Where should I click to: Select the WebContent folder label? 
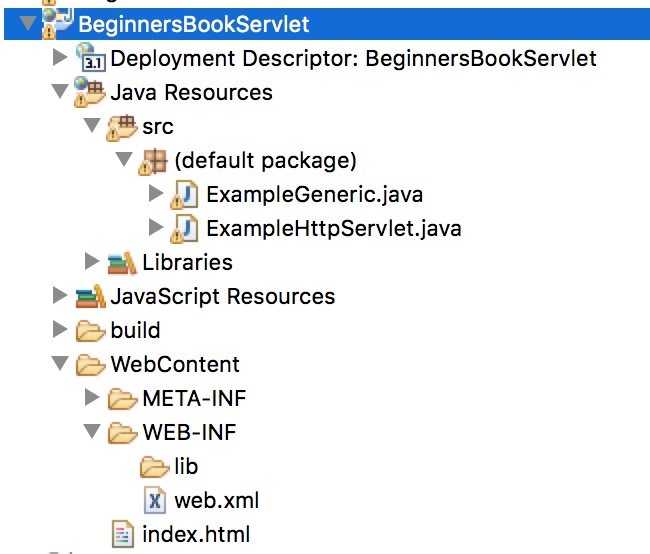tap(175, 364)
